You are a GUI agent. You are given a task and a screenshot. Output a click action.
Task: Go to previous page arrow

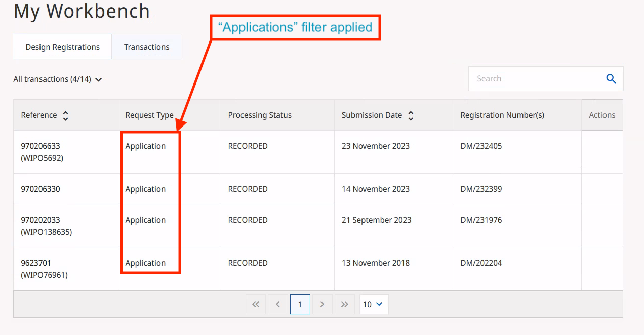coord(278,304)
